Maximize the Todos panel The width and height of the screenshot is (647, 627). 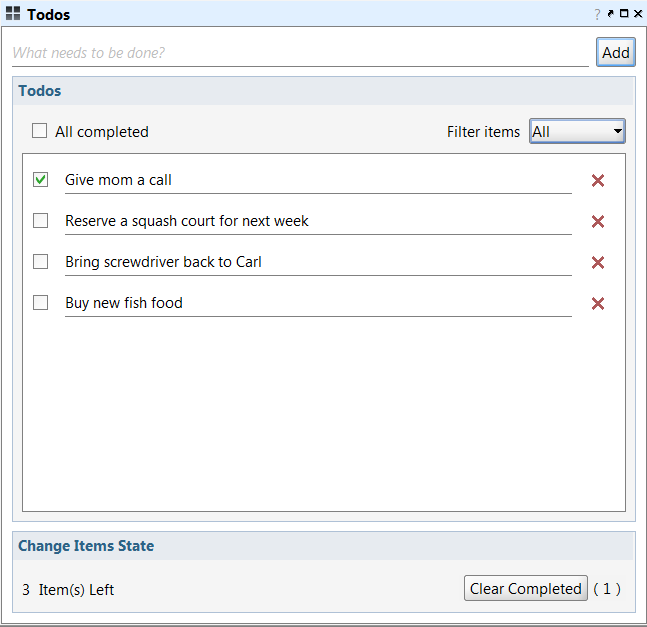624,14
